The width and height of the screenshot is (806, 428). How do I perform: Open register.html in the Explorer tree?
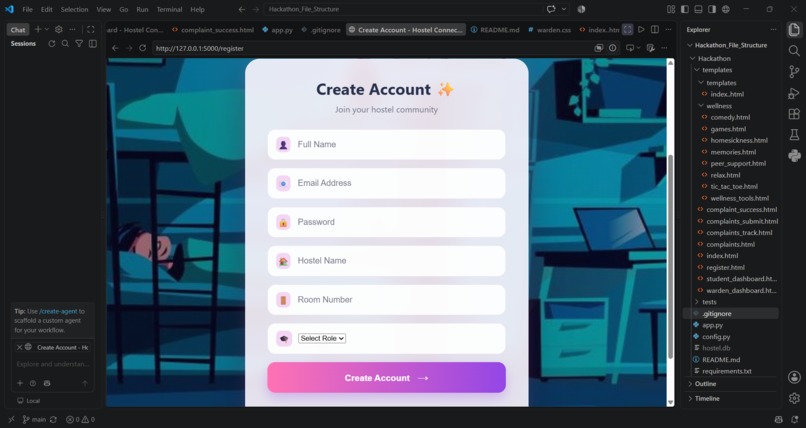pyautogui.click(x=725, y=267)
